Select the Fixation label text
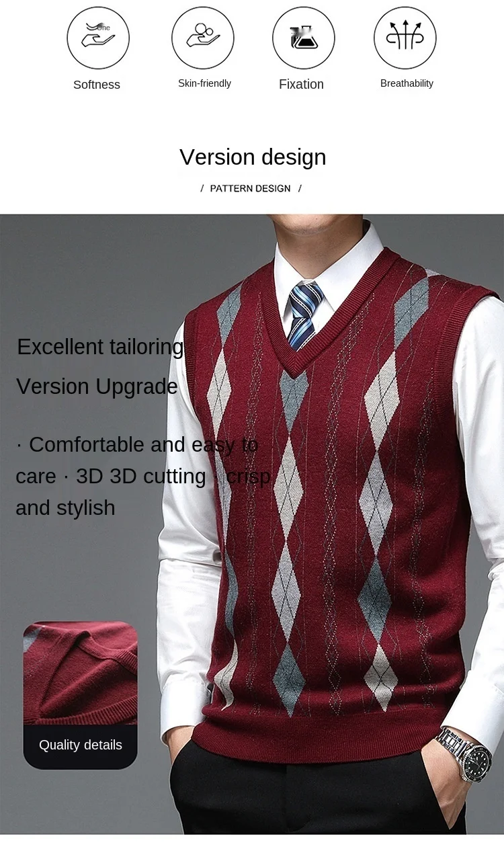Image resolution: width=504 pixels, height=857 pixels. 301,84
